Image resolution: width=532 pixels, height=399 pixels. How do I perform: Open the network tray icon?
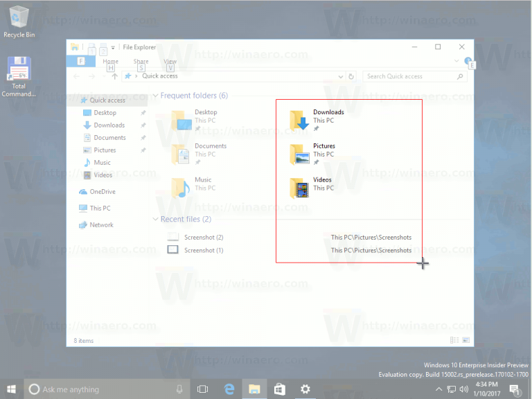pyautogui.click(x=451, y=389)
